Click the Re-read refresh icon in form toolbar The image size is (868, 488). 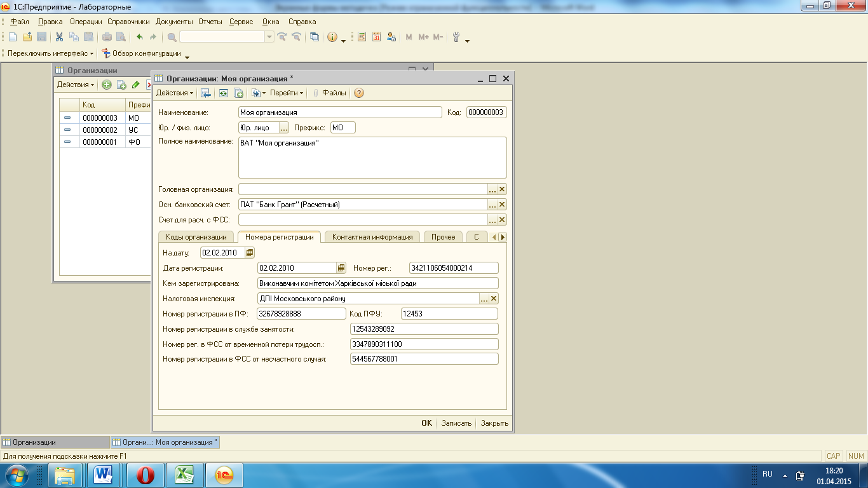[224, 93]
